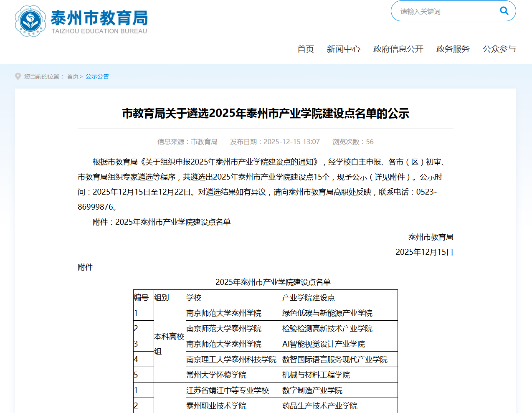This screenshot has width=532, height=413.
Task: Click the 发布日期 2025-12-15 text
Action: tap(275, 142)
